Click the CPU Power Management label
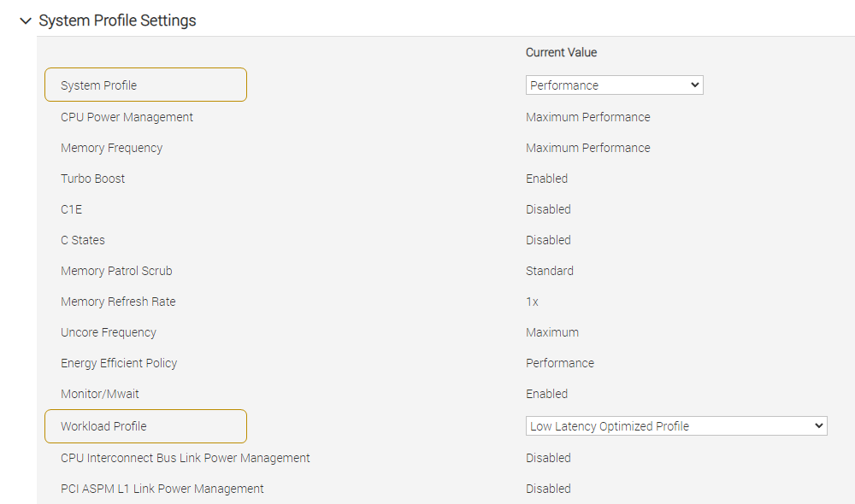This screenshot has width=855, height=504. pos(127,117)
